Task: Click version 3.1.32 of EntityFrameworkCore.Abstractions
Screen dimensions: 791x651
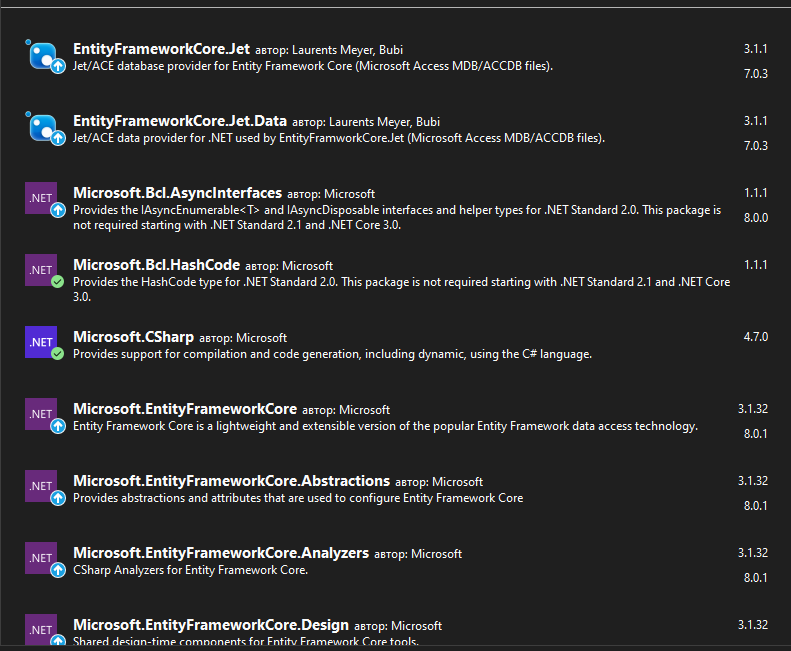Action: pyautogui.click(x=753, y=481)
